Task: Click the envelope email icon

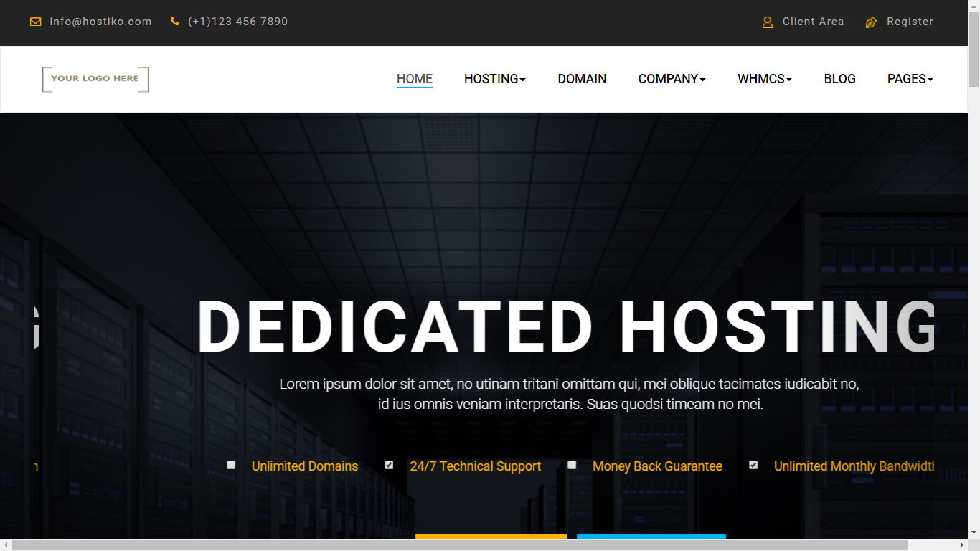Action: 36,22
